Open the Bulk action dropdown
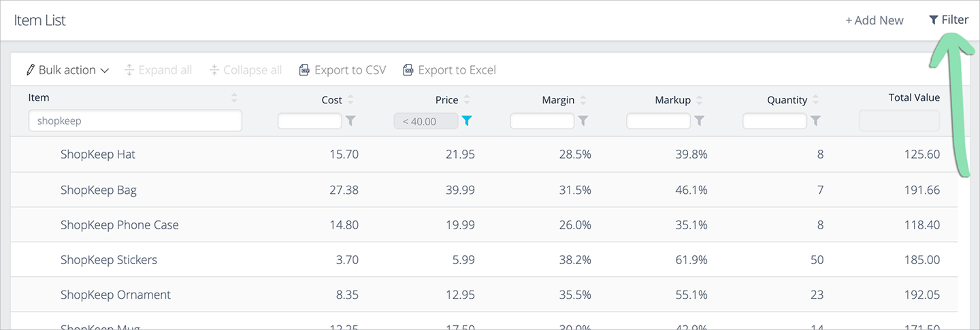The image size is (980, 330). pyautogui.click(x=67, y=70)
